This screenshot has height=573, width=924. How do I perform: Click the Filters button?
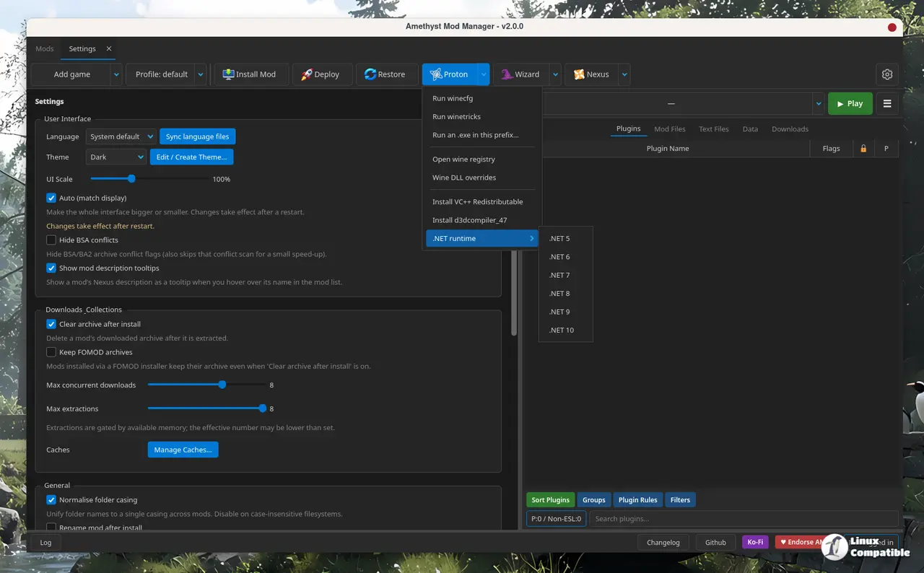point(680,500)
